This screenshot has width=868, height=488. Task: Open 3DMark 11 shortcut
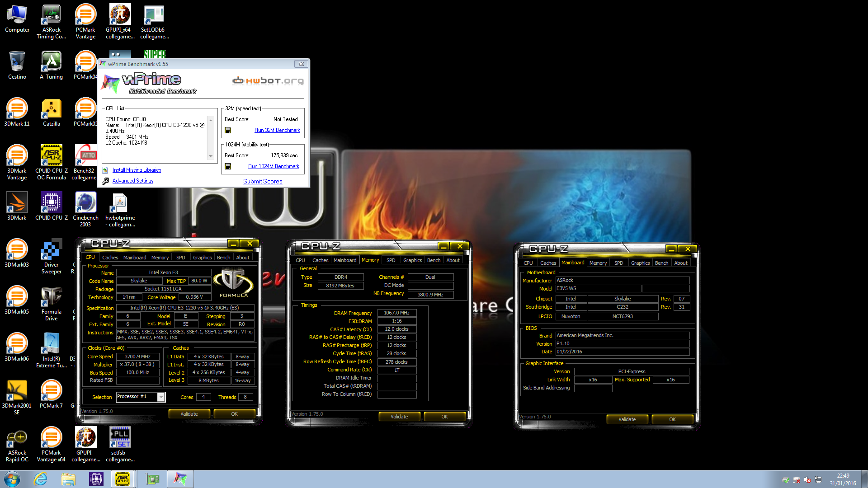(17, 112)
